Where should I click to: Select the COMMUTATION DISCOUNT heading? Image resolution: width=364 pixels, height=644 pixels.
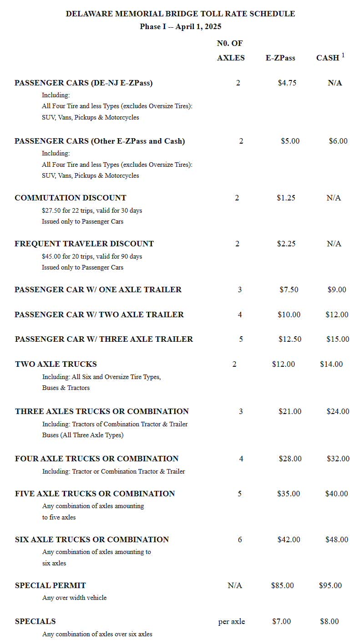click(71, 198)
